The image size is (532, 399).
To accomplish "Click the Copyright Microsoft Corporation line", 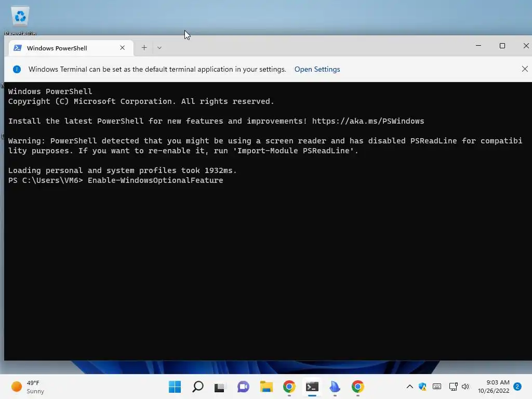I will pos(141,101).
